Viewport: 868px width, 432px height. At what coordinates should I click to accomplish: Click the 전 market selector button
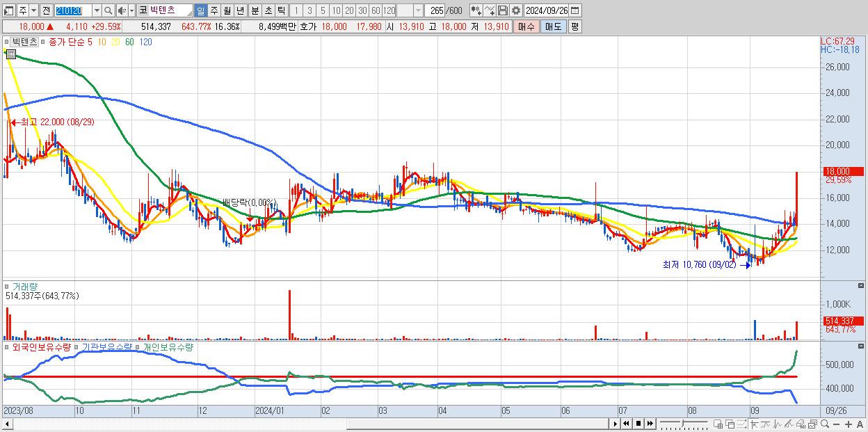coord(46,10)
